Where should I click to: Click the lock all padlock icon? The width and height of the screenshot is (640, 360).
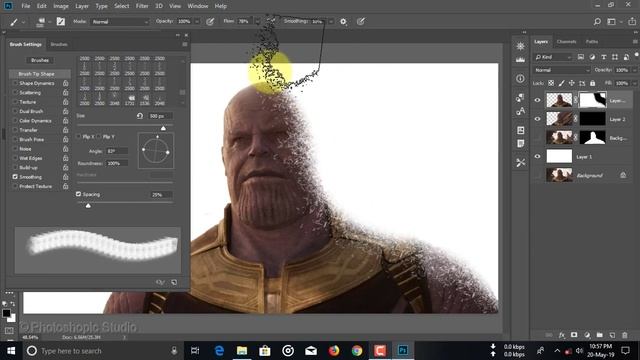coord(592,83)
